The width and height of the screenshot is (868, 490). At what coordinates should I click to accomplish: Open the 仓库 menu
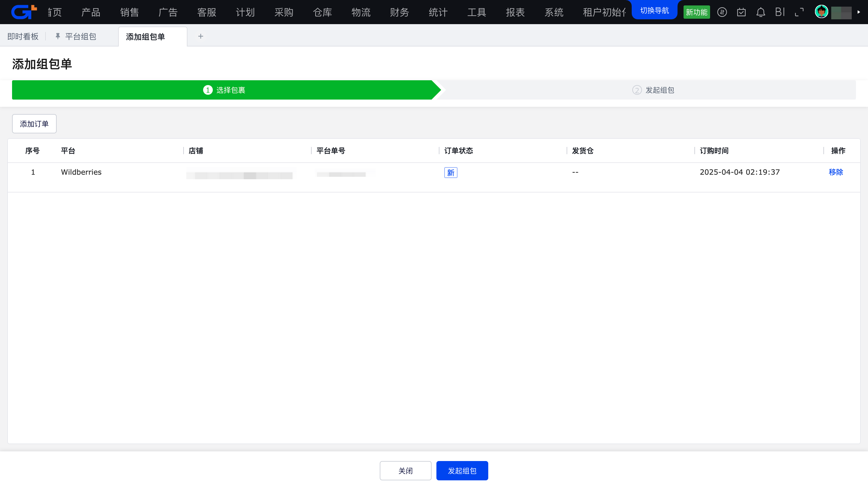click(322, 12)
